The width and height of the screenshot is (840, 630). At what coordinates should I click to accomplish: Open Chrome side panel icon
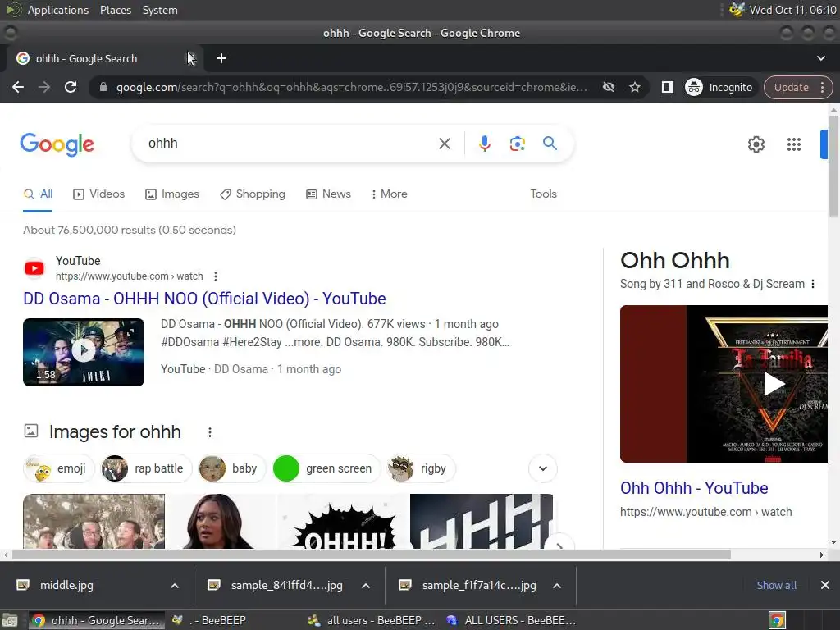[667, 87]
